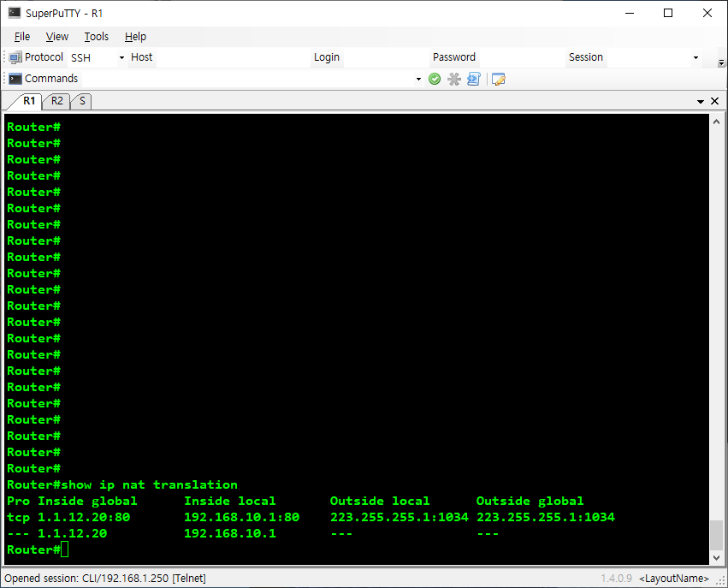Click the 'Inside local' column header

point(230,502)
